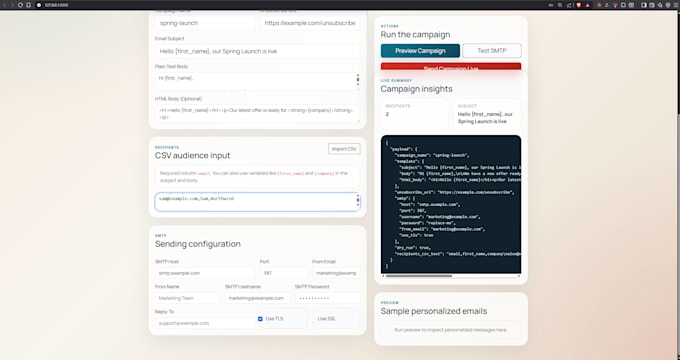Click the Test SMTP button

coord(492,51)
